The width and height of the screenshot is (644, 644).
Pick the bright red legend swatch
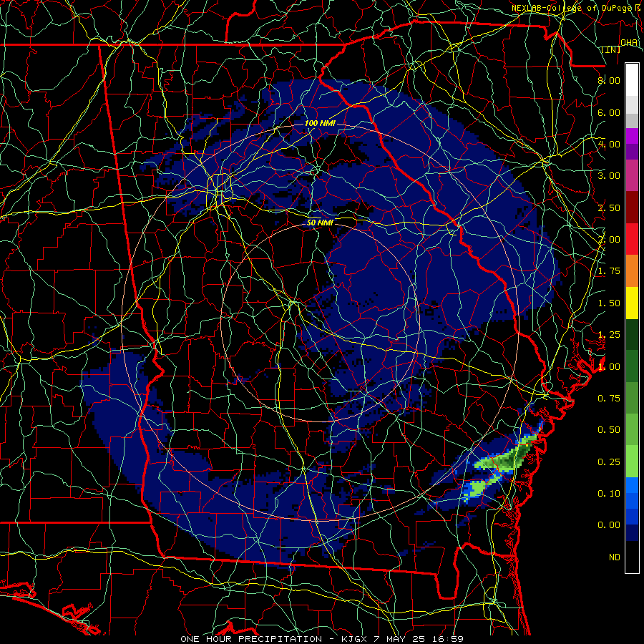coord(632,240)
